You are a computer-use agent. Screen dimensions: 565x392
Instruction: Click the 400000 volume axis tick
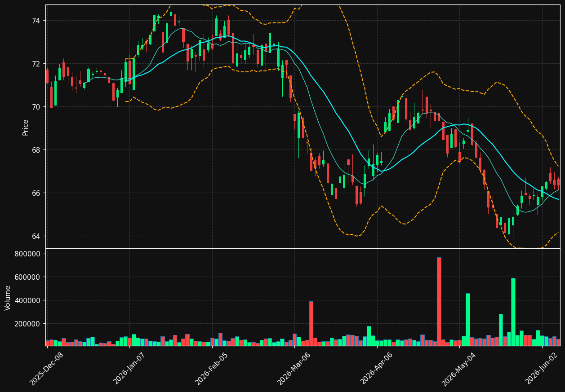tap(28, 300)
